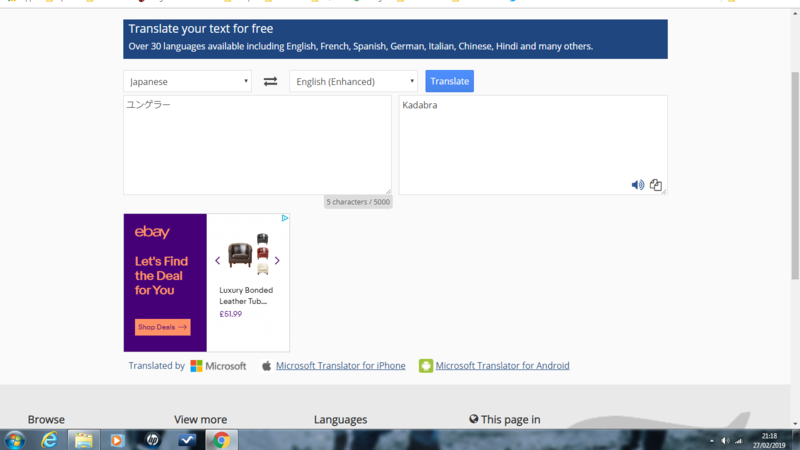Open the Windows Start menu
Viewport: 800px width, 450px height.
[15, 439]
